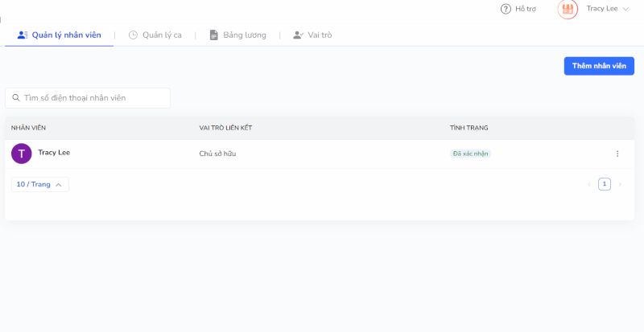Click the Đã xác nhận status badge
644x332 pixels.
point(470,154)
